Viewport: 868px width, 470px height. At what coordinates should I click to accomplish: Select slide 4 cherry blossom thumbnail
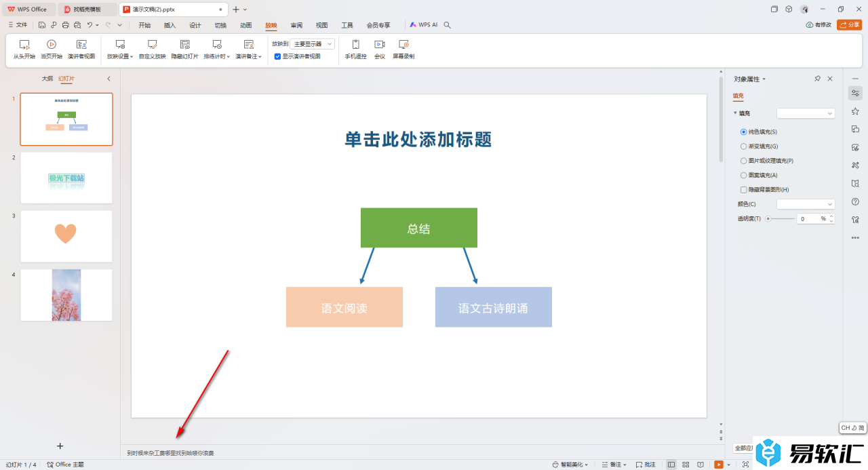pyautogui.click(x=66, y=295)
